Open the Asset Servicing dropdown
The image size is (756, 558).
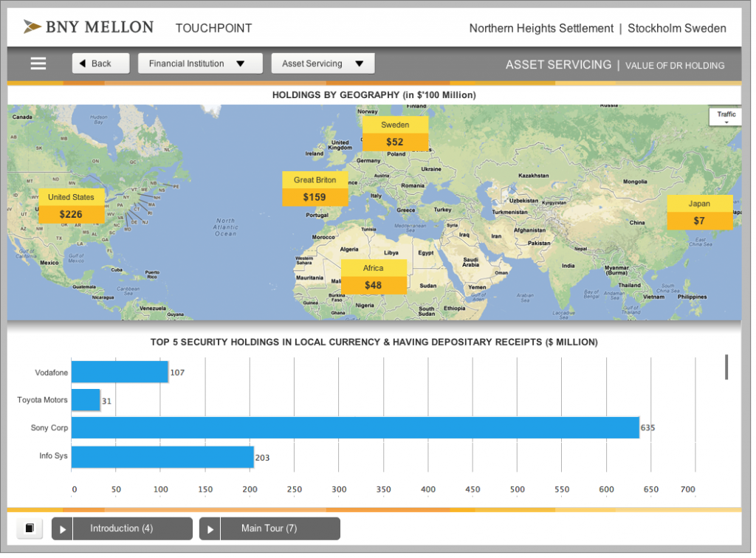(323, 63)
